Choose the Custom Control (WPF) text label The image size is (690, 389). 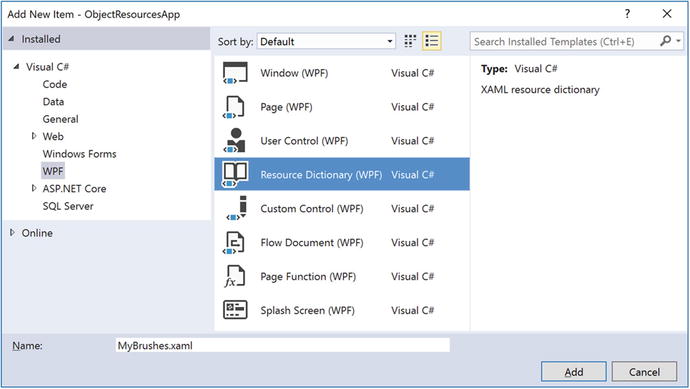pos(312,209)
